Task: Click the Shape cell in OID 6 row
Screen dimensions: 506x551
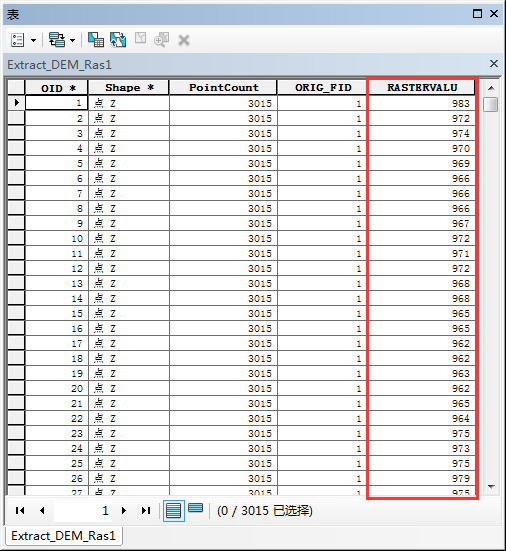Action: point(129,179)
